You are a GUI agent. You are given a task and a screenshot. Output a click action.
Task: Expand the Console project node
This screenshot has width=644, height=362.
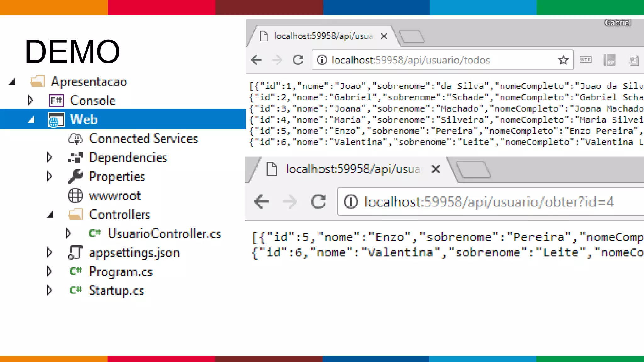[x=30, y=100]
